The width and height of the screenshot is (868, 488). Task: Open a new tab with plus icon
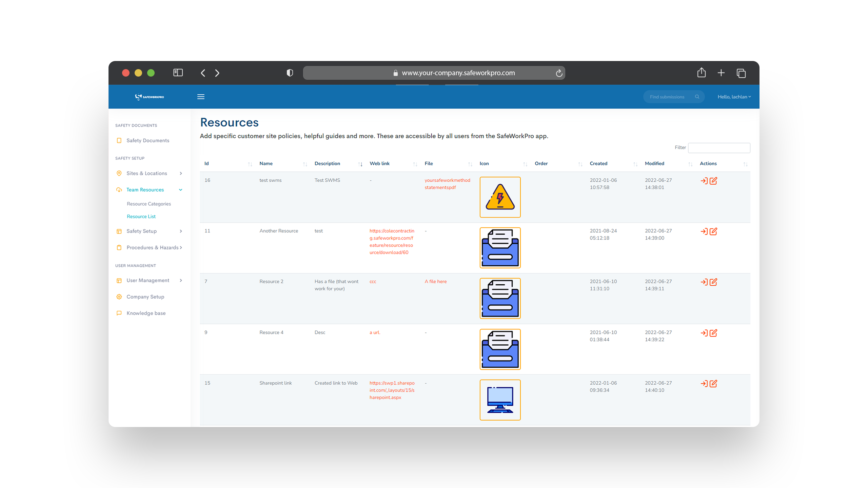pos(721,73)
